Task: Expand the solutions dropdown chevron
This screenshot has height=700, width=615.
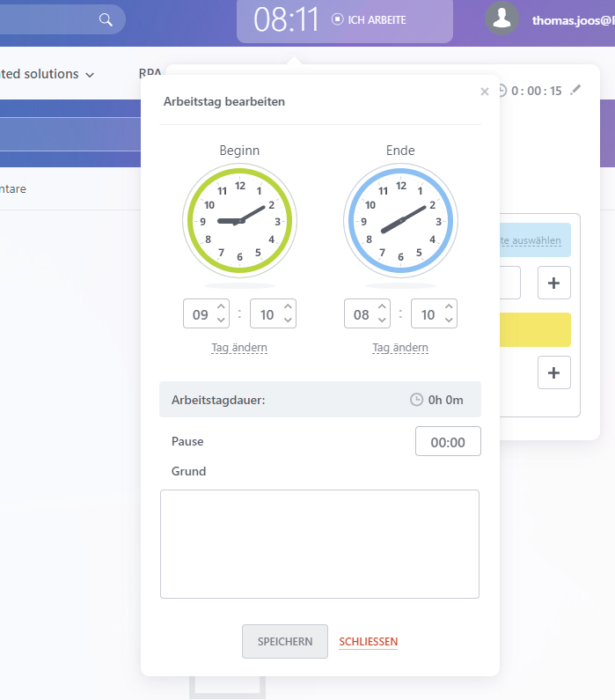Action: pyautogui.click(x=90, y=75)
